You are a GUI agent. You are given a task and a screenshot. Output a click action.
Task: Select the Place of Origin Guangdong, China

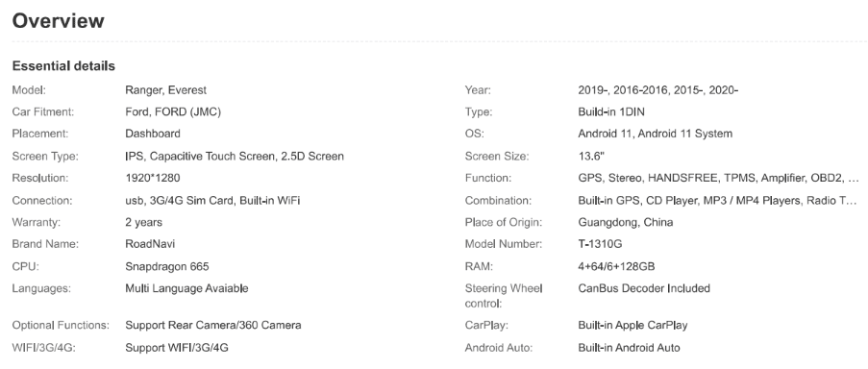[626, 222]
